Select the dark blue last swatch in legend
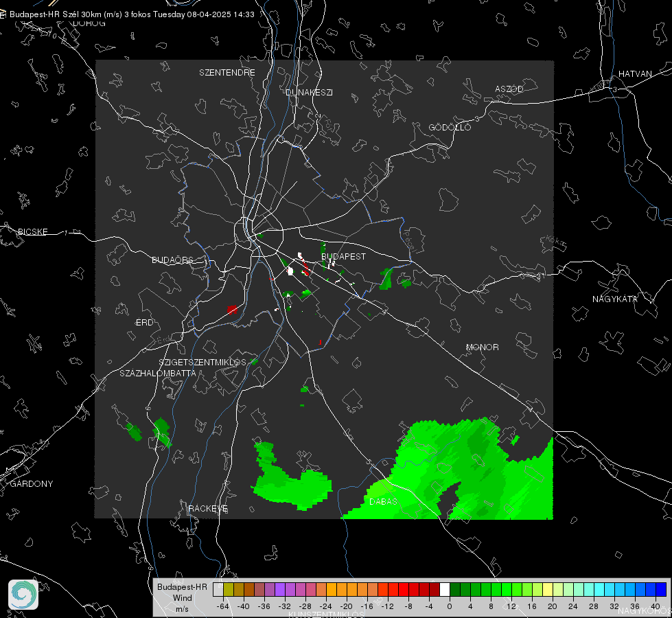 click(x=661, y=590)
